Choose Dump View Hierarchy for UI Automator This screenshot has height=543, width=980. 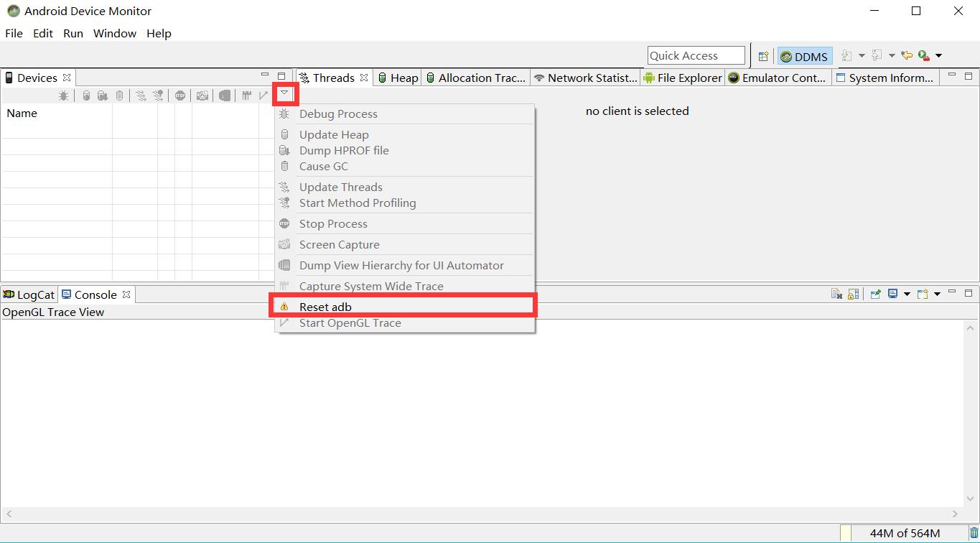(405, 265)
